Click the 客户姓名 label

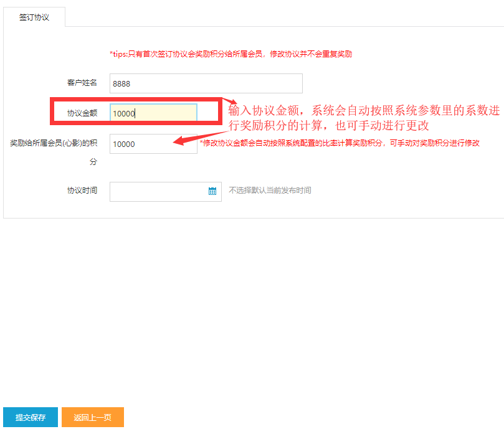point(82,83)
